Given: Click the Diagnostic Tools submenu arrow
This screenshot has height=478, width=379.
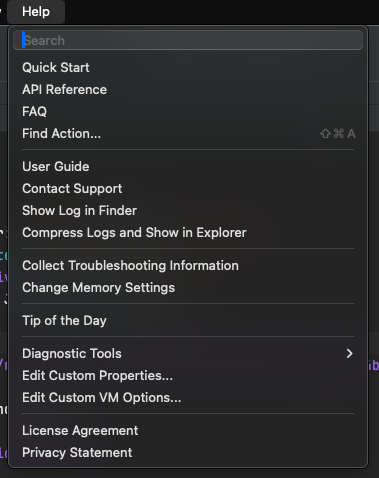Looking at the screenshot, I should 349,354.
